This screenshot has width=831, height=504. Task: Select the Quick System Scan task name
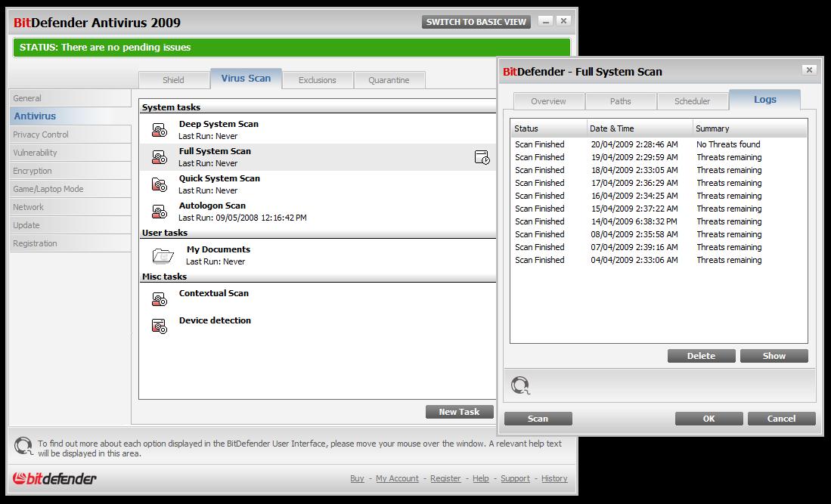point(219,178)
